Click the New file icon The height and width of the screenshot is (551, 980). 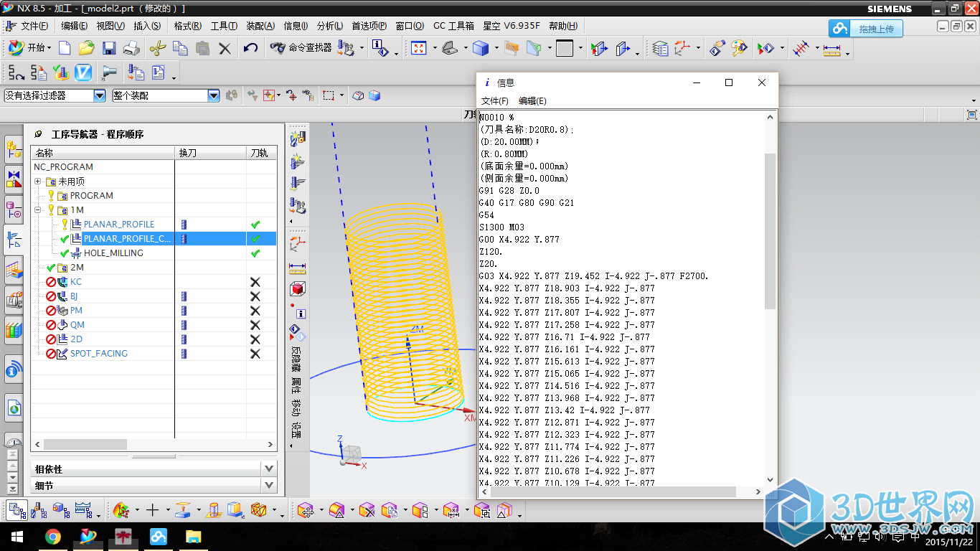click(65, 48)
